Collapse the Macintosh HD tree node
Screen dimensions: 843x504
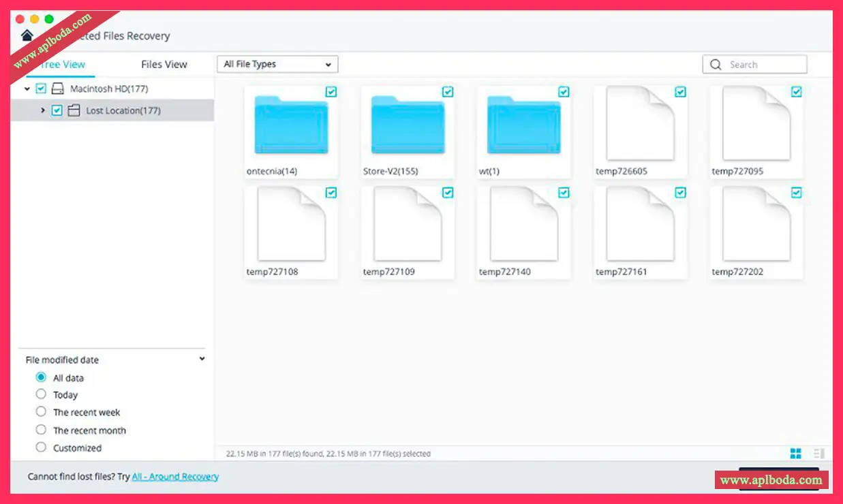[27, 89]
